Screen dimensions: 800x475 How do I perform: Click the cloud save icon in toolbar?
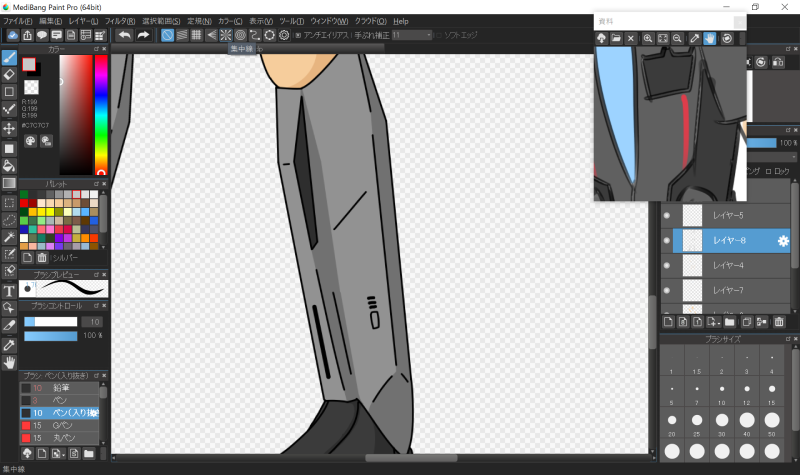click(x=13, y=35)
